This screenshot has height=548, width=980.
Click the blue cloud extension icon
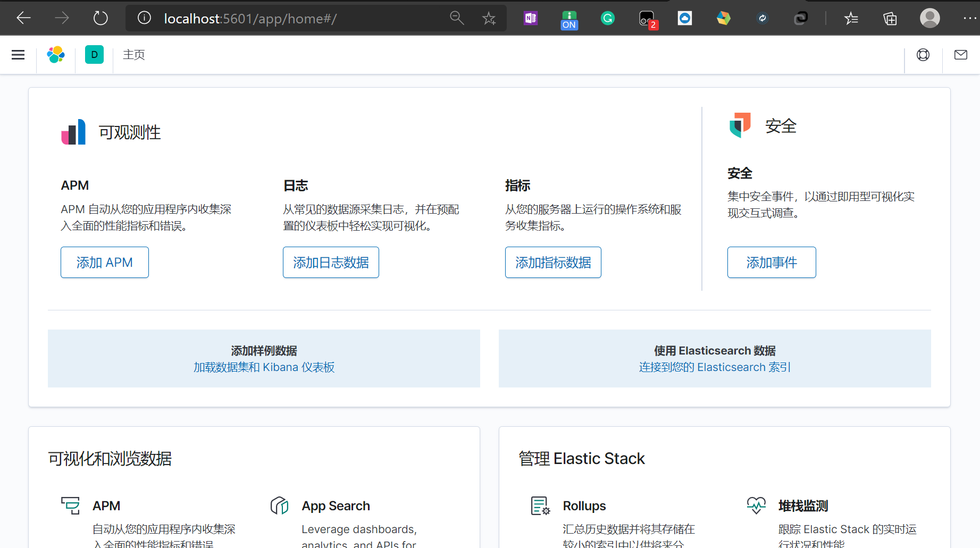click(685, 18)
